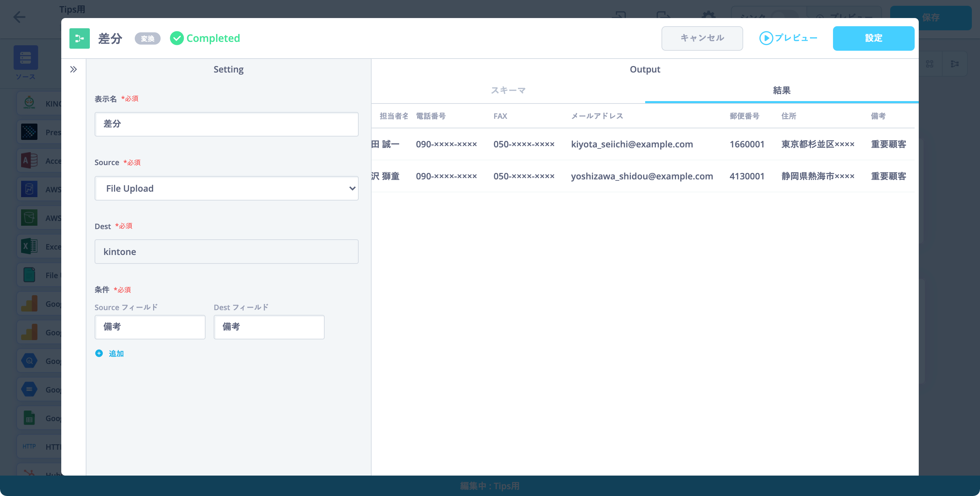The image size is (980, 496).
Task: Click the Setting panel heading
Action: pos(228,69)
